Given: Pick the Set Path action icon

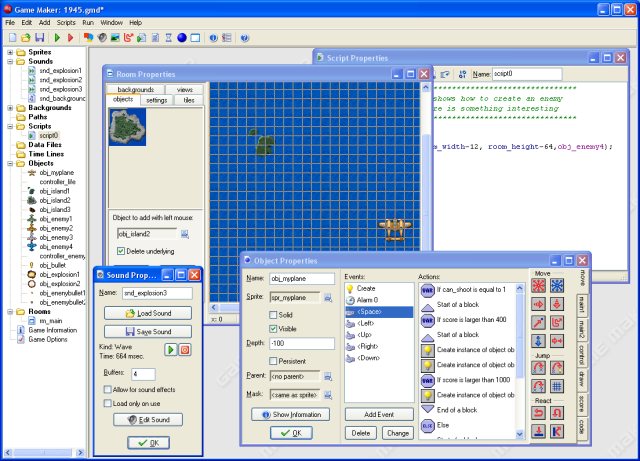Looking at the screenshot, I should coord(557,323).
